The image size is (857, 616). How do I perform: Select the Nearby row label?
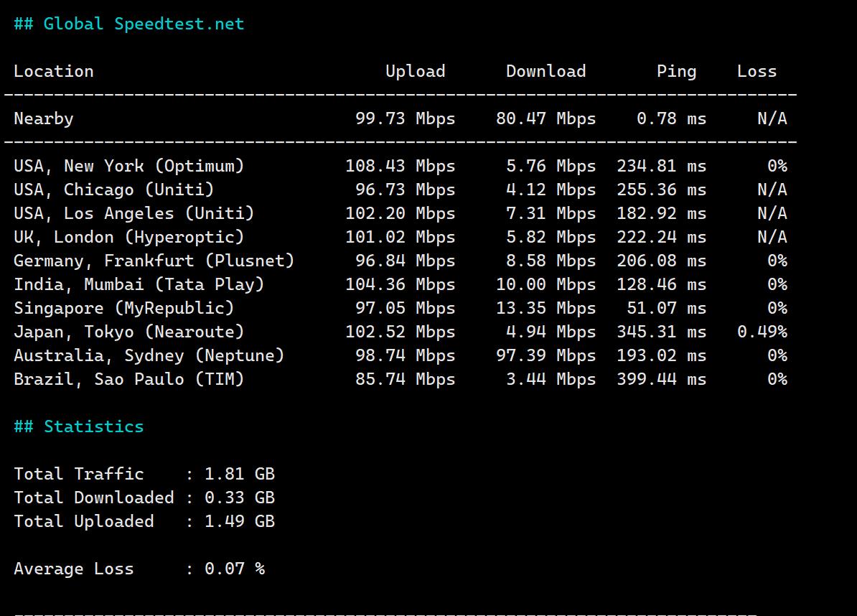[x=44, y=118]
